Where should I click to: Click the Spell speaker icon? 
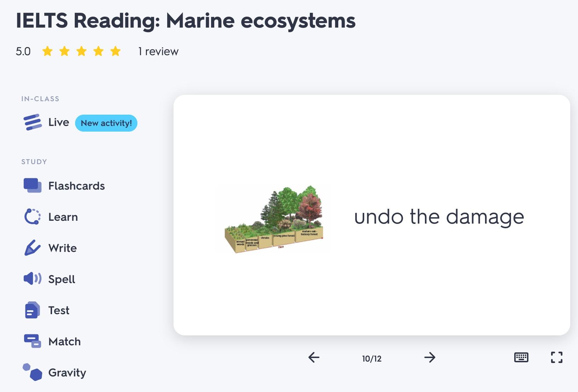[32, 279]
